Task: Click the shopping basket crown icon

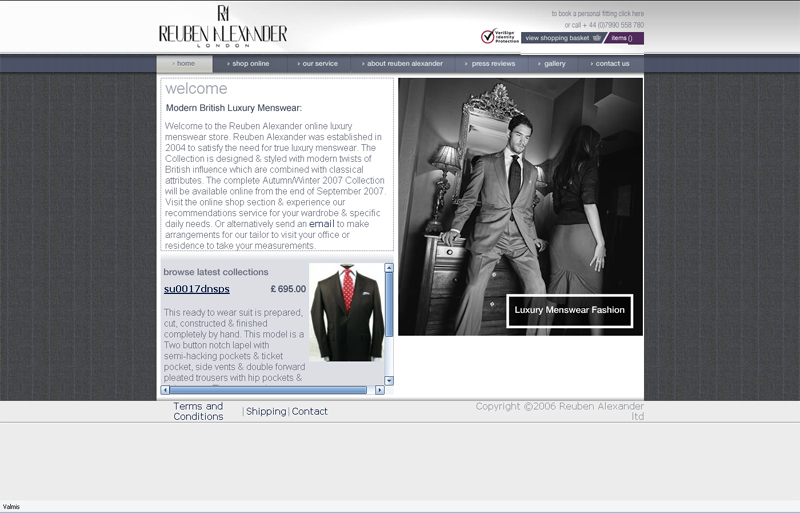Action: coord(597,38)
